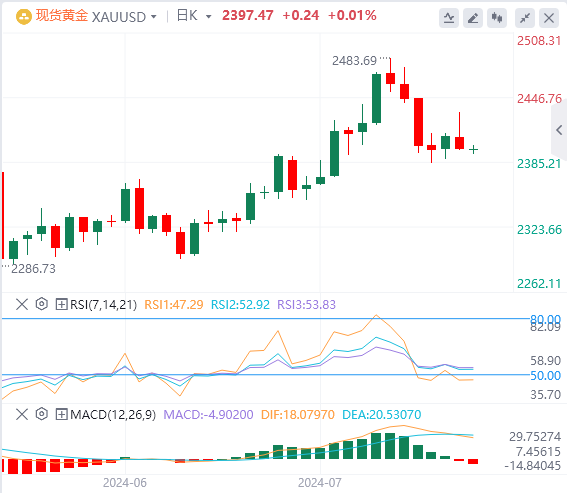Click the MACD 7.45615 axis label
This screenshot has width=567, height=493.
(x=538, y=451)
